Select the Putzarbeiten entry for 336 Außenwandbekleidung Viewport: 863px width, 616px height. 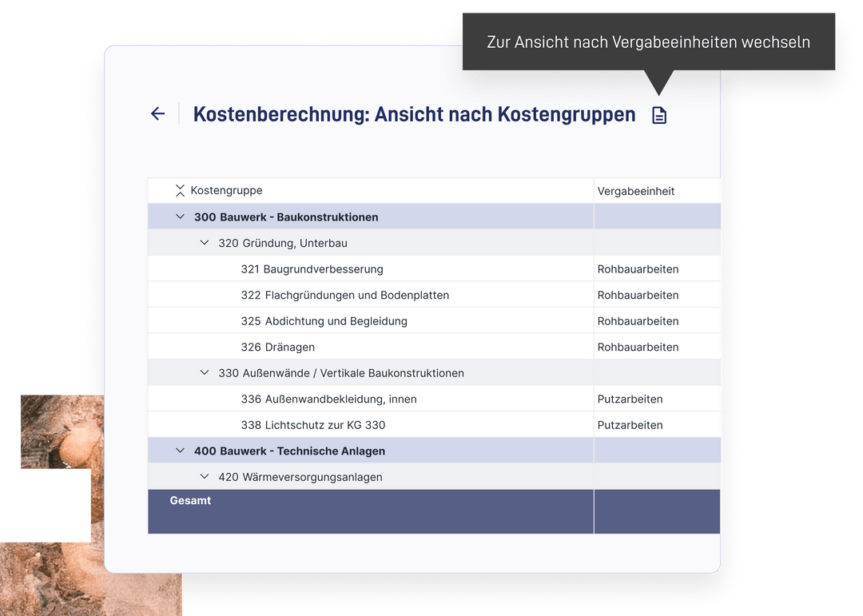pyautogui.click(x=630, y=398)
